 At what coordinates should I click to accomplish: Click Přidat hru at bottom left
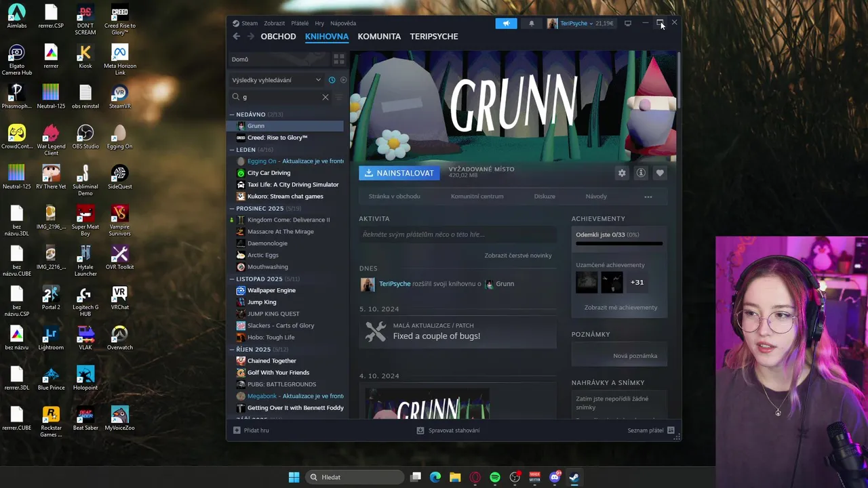[x=251, y=430]
